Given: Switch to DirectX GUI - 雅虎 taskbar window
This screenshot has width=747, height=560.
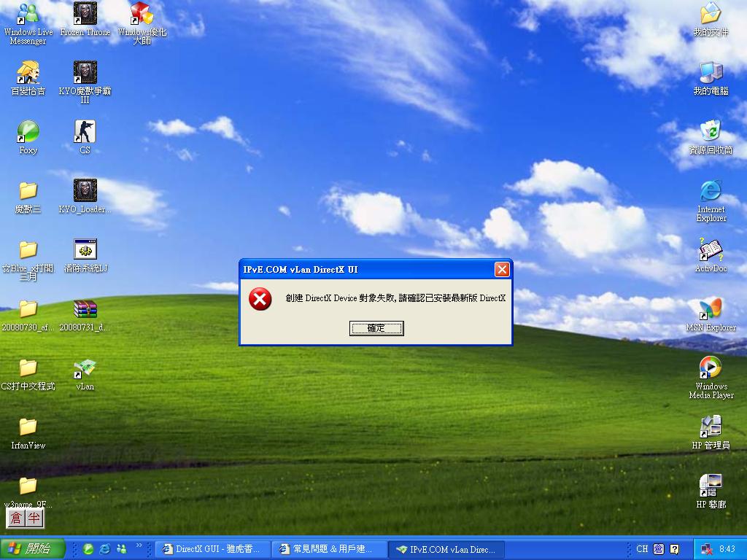Looking at the screenshot, I should pyautogui.click(x=212, y=549).
